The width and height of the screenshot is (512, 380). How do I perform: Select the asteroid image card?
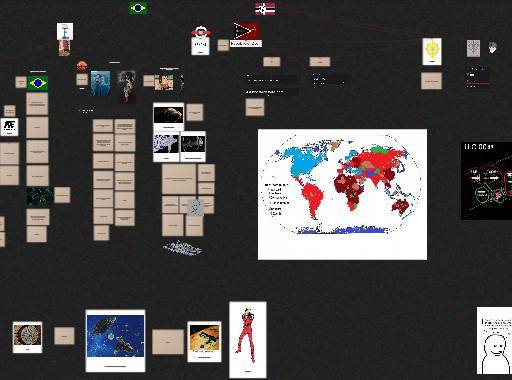click(x=168, y=117)
